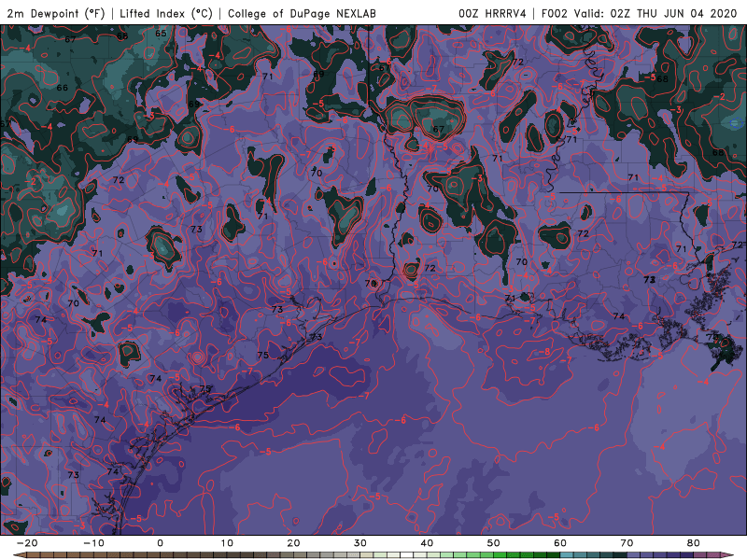The height and width of the screenshot is (560, 747).
Task: Click the "-8" lifted index contour label
Action: tap(544, 353)
